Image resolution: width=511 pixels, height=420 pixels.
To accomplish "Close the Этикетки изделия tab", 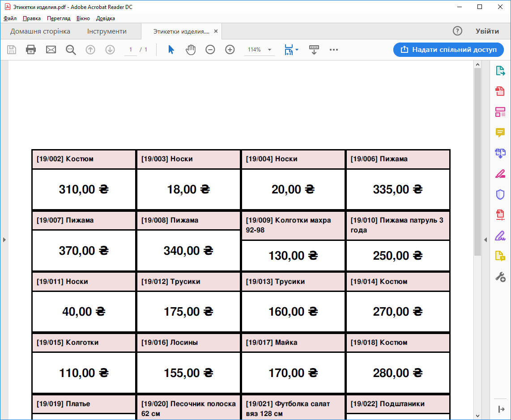I will click(x=216, y=31).
